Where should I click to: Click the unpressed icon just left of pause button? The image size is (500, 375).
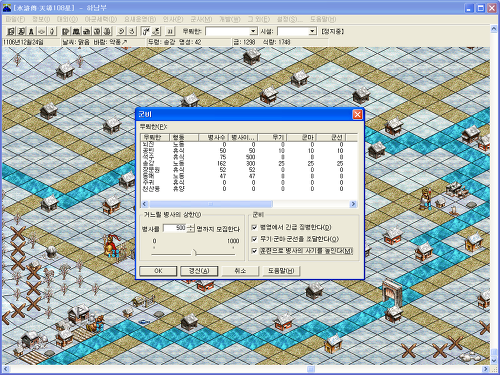156,31
